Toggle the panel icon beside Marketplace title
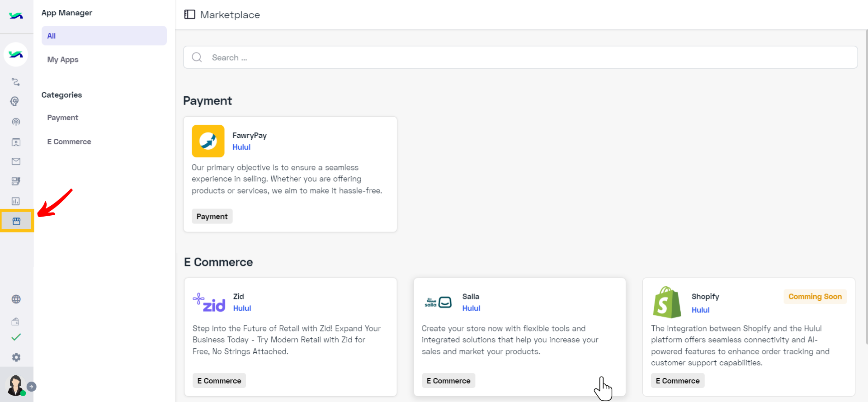 click(190, 14)
